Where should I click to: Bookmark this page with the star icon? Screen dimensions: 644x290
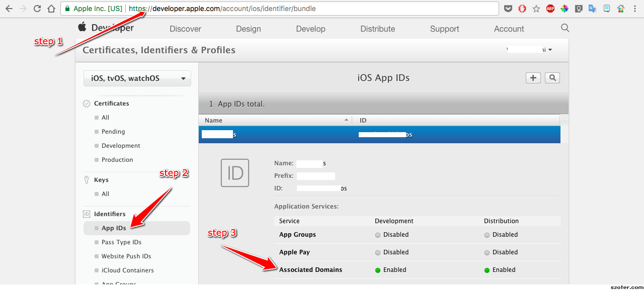click(536, 9)
